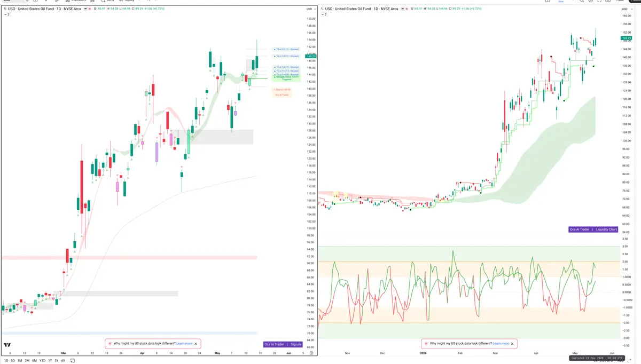Select the 5D time range button

pyautogui.click(x=13, y=361)
